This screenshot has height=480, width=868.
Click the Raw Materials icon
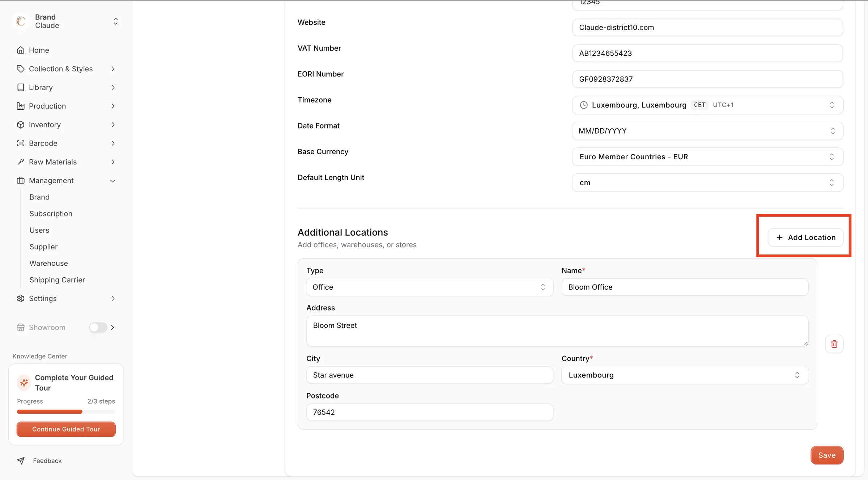21,162
